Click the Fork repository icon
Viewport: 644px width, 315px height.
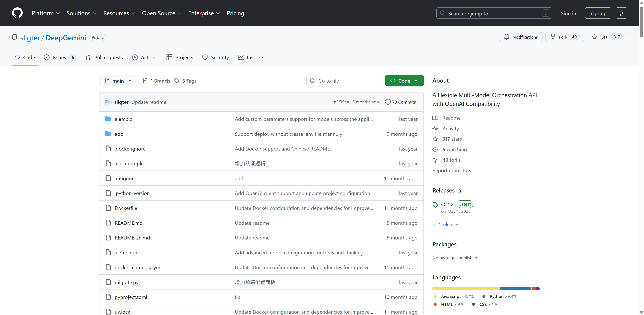click(x=553, y=37)
